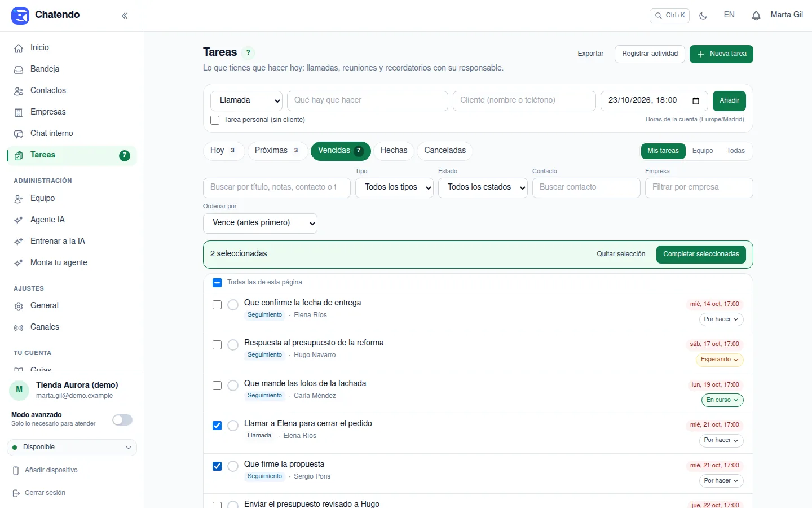
Task: Open the Todos los estados filter dropdown
Action: coord(483,187)
